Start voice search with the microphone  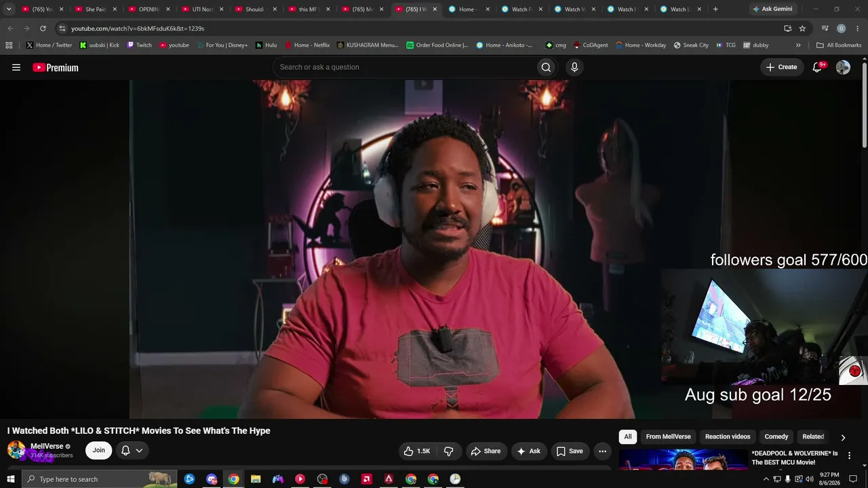(x=574, y=67)
